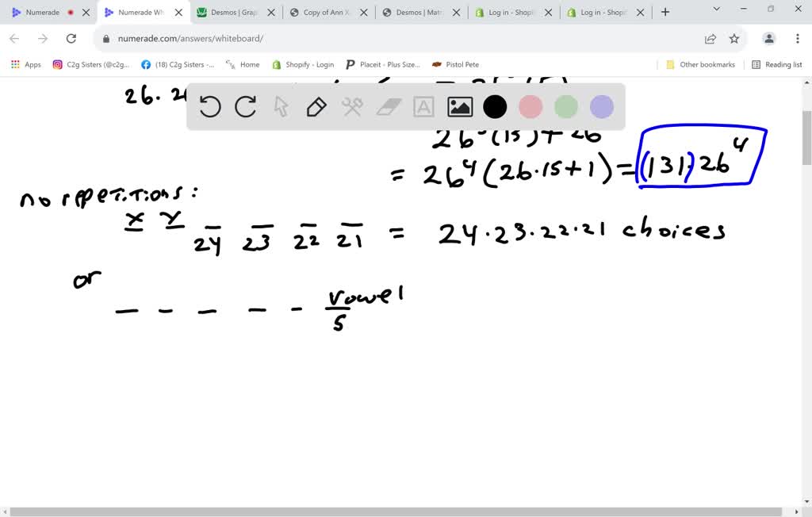Open the Other bookmarks folder
The height and width of the screenshot is (517, 812).
click(700, 65)
